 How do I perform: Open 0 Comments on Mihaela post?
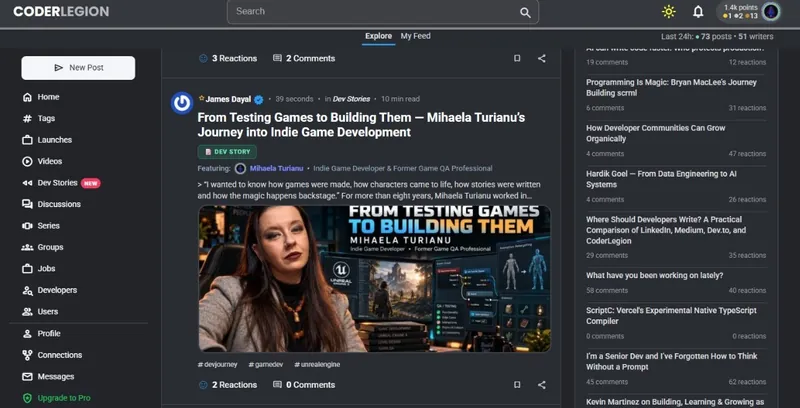point(304,385)
